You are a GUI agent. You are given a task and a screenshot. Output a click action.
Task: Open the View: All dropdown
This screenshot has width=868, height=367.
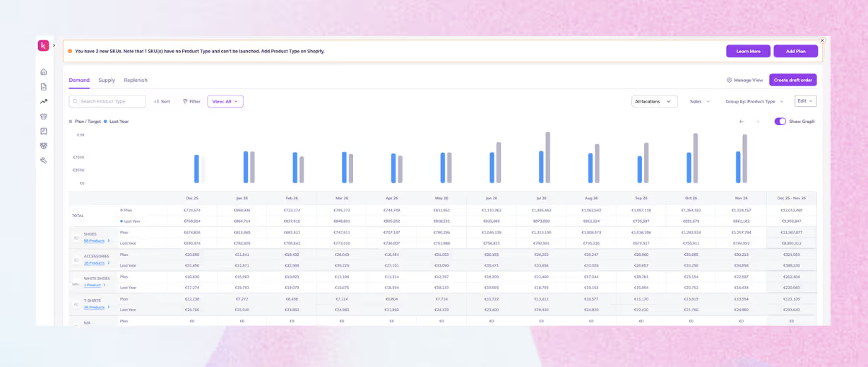(225, 101)
